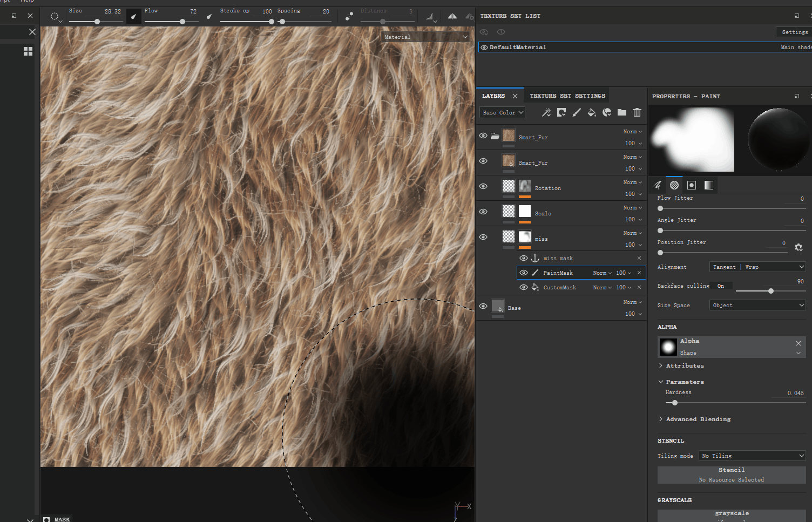Click the Stencil resource selection button

[732, 474]
